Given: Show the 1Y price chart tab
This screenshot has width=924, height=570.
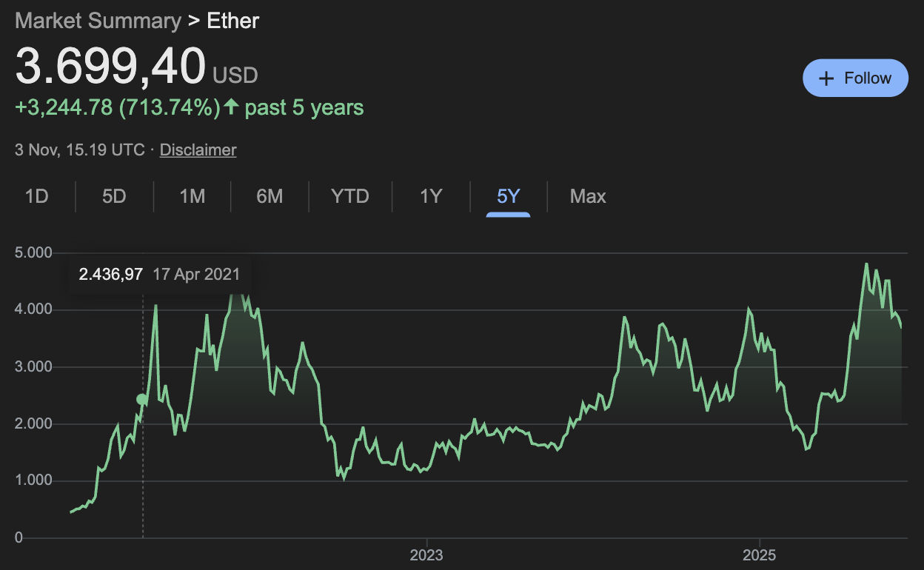Looking at the screenshot, I should 431,196.
